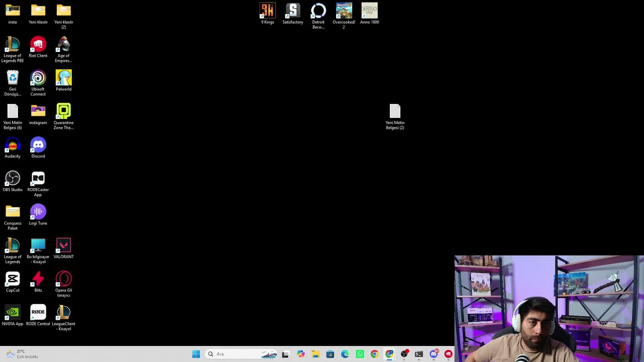The width and height of the screenshot is (644, 362).
Task: Select the 9 Kings game shortcut
Action: (268, 14)
